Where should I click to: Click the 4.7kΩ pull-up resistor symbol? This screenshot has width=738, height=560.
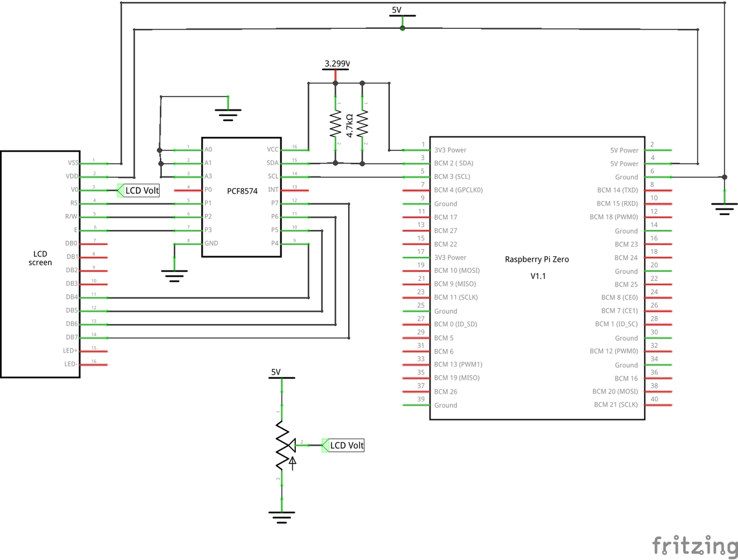(x=336, y=123)
